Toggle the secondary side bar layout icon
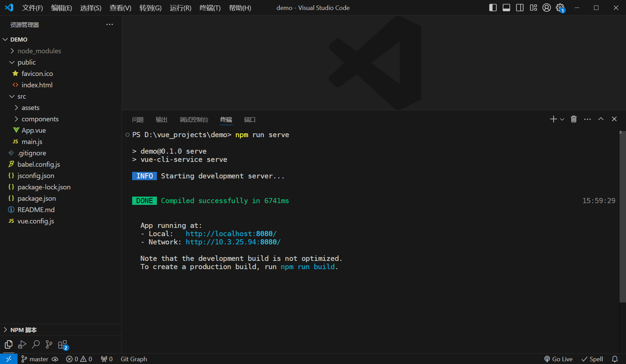Image resolution: width=626 pixels, height=364 pixels. [x=520, y=8]
